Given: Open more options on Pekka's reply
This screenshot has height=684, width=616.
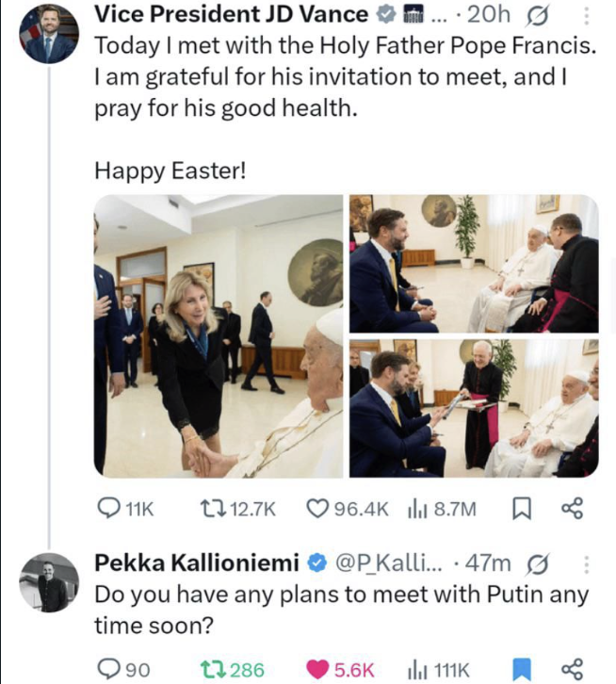Looking at the screenshot, I should coord(588,564).
